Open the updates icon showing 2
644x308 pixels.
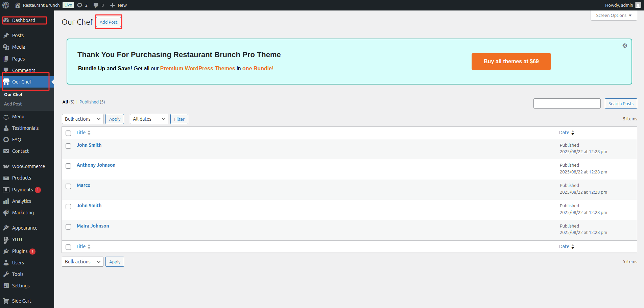coord(80,5)
